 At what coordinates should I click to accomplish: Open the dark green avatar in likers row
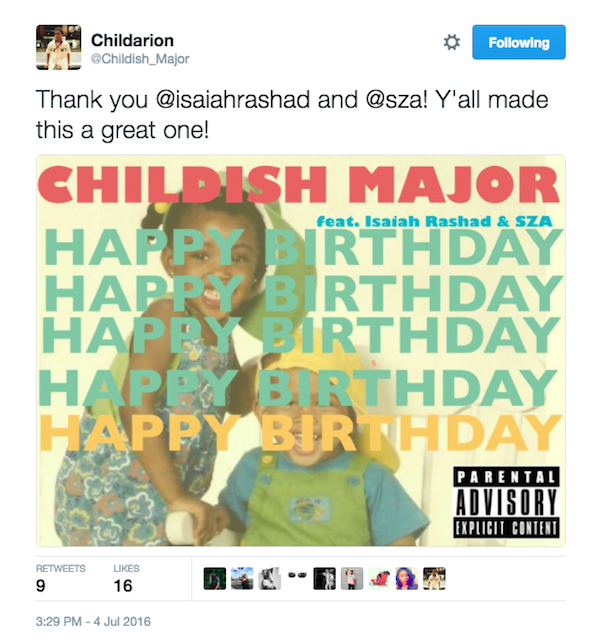pos(215,579)
